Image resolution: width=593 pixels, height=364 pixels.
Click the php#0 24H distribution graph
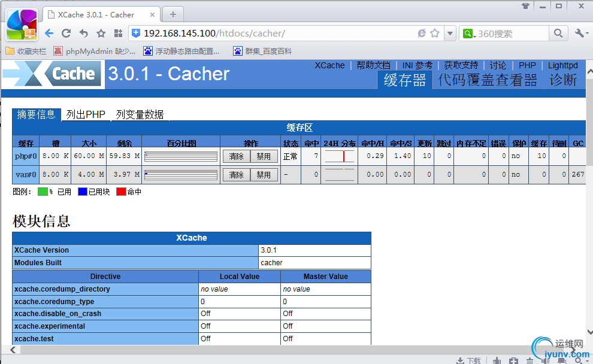[340, 156]
